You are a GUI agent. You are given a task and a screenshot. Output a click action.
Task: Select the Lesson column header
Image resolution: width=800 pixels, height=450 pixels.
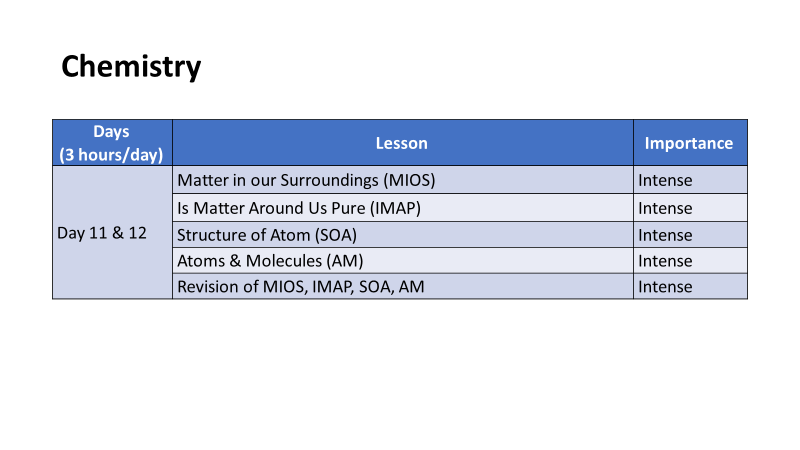(403, 142)
